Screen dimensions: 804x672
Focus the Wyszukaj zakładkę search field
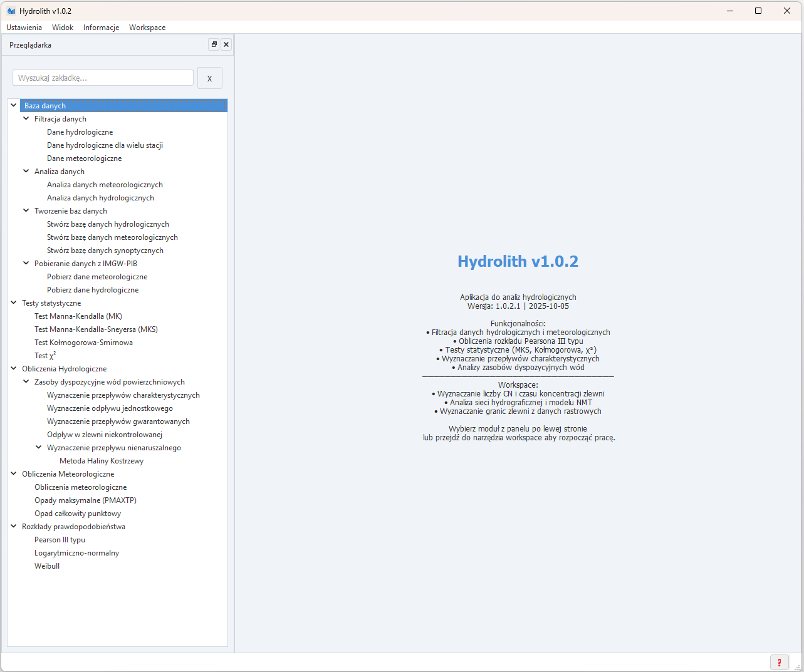(103, 78)
